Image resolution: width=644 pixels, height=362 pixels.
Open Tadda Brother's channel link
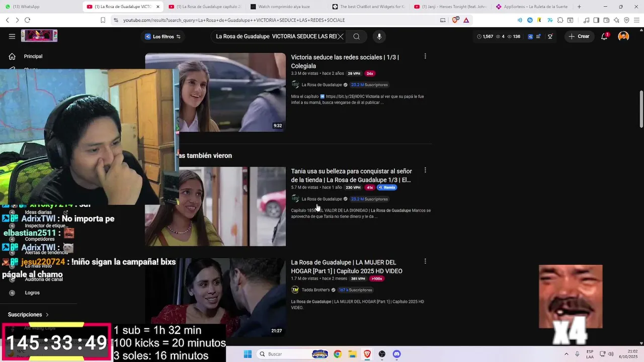click(x=315, y=290)
